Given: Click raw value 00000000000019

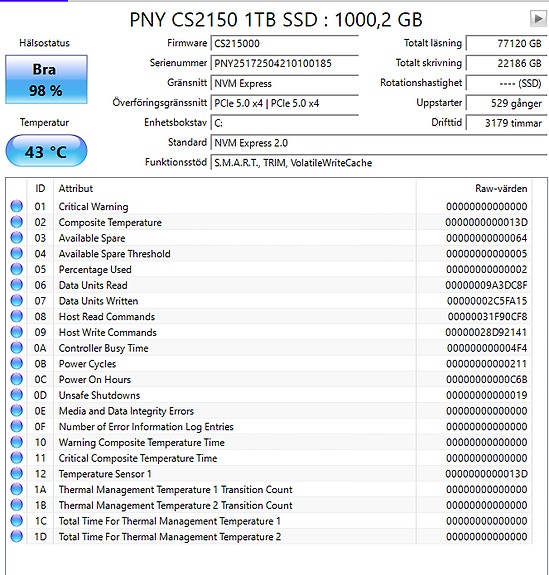Looking at the screenshot, I should click(487, 395).
